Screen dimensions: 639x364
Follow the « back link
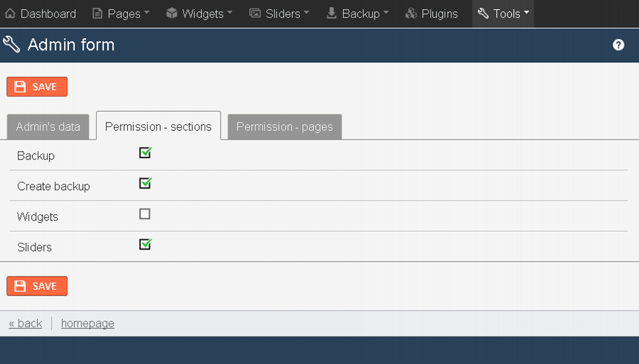coord(25,323)
